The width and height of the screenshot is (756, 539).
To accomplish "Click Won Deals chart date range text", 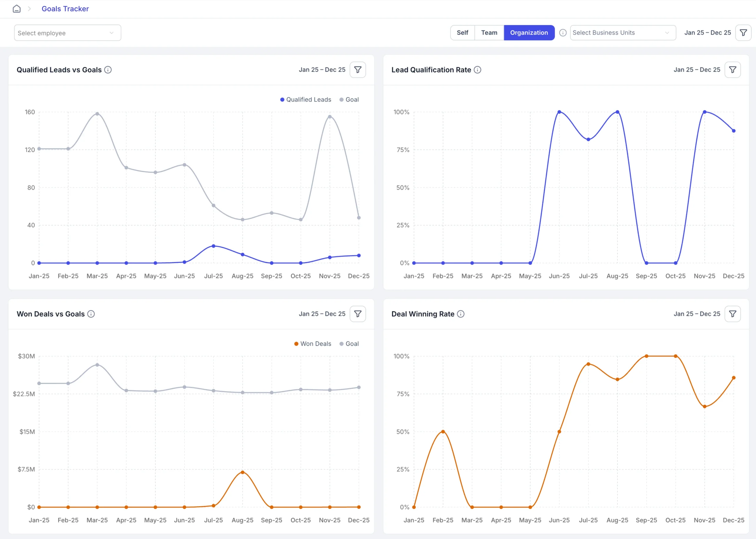I will pyautogui.click(x=322, y=314).
